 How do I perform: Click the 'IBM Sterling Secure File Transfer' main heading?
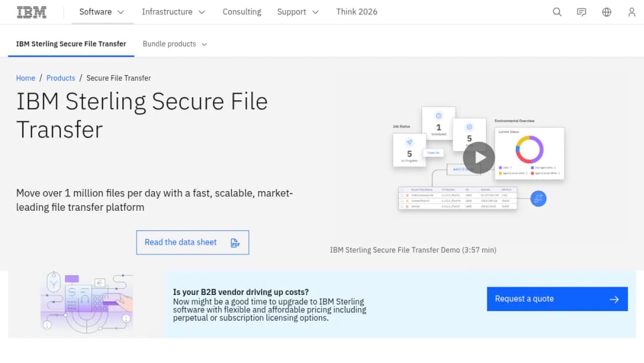point(142,115)
